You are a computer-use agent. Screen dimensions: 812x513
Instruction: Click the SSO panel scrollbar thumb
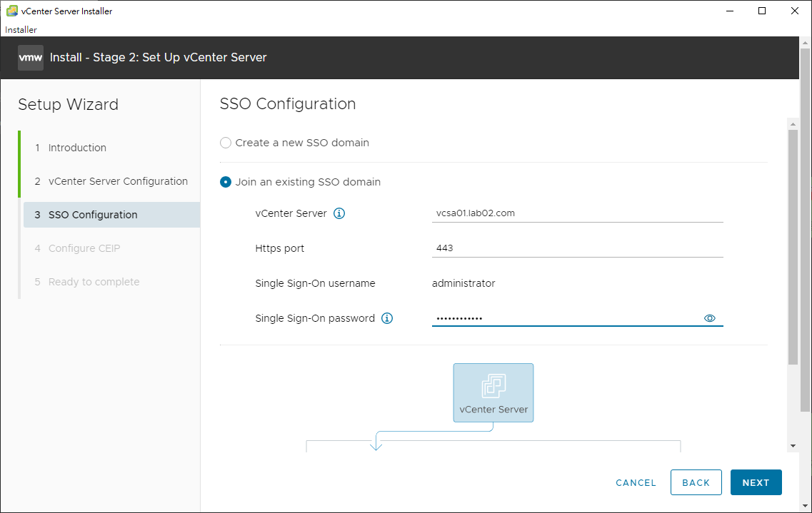click(793, 247)
